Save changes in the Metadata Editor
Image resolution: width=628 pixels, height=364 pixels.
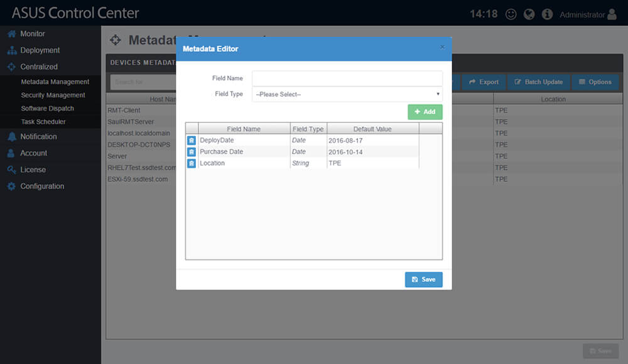(x=423, y=279)
